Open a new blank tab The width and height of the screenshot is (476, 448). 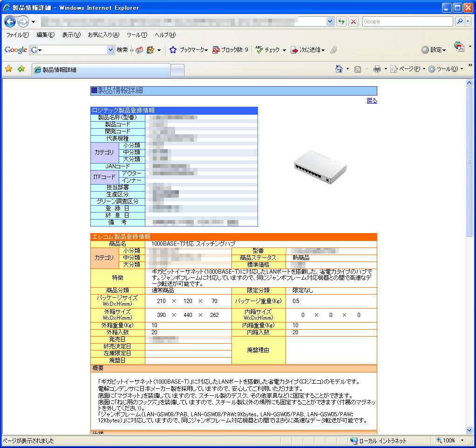(177, 70)
